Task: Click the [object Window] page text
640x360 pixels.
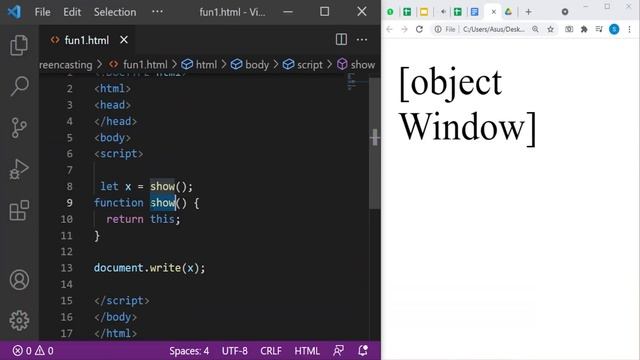Action: [x=468, y=105]
